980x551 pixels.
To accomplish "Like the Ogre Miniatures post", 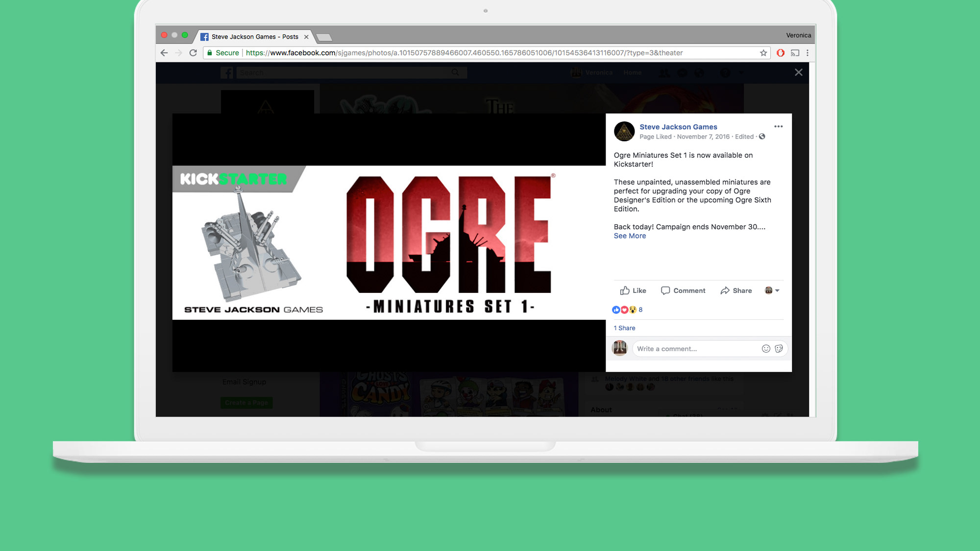I will (633, 290).
